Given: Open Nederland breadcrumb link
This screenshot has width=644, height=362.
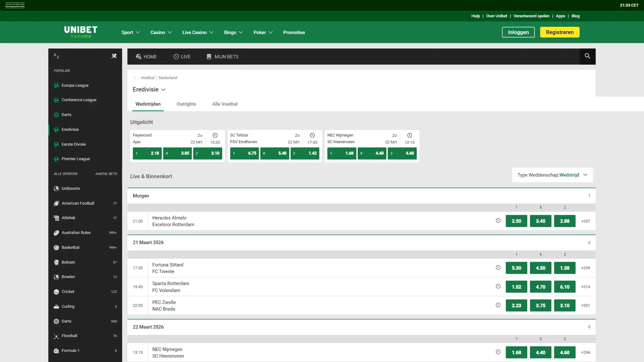Looking at the screenshot, I should 168,78.
